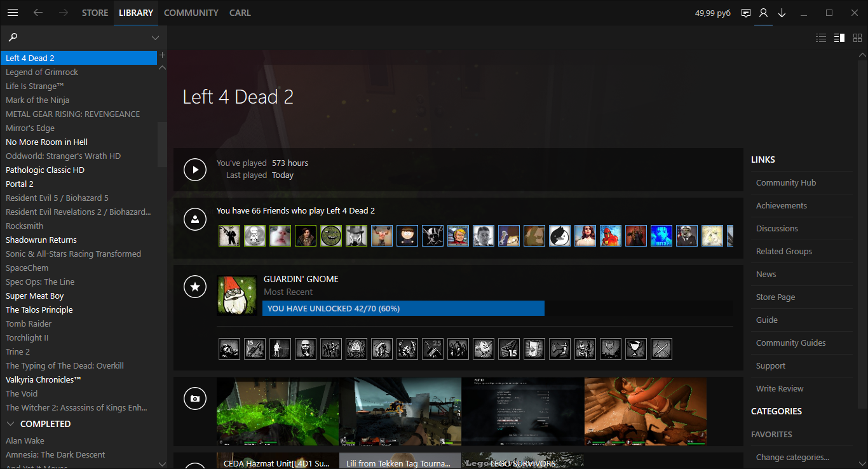Viewport: 868px width, 469px height.
Task: Select the black-and-white penguin friend avatar
Action: pyautogui.click(x=560, y=236)
